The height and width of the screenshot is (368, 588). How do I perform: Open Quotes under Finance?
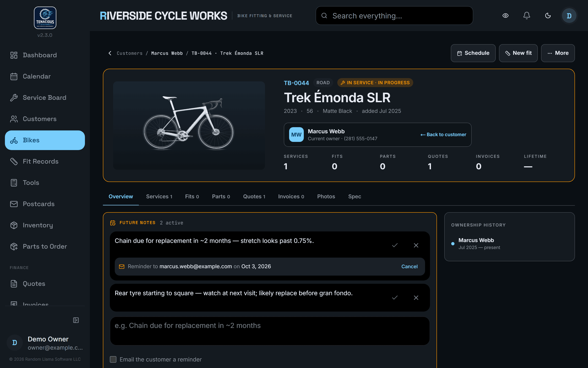tap(45, 284)
